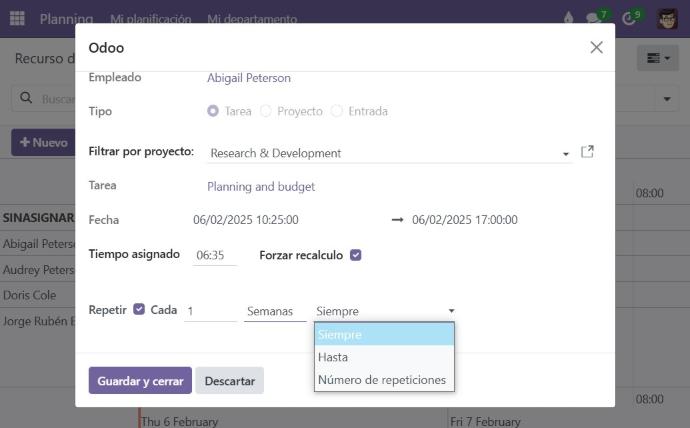This screenshot has width=690, height=428.
Task: Click the search magnifier icon
Action: point(26,98)
